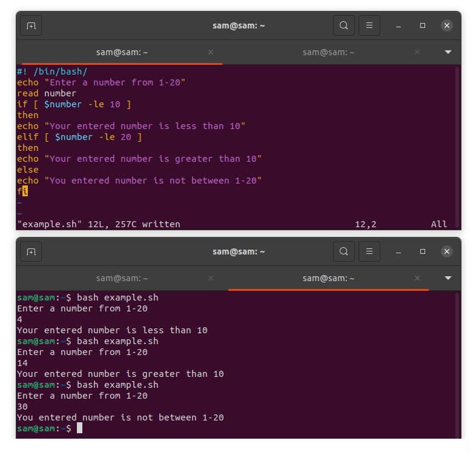476x452 pixels.
Task: Switch to second tab in top terminal
Action: (x=328, y=52)
